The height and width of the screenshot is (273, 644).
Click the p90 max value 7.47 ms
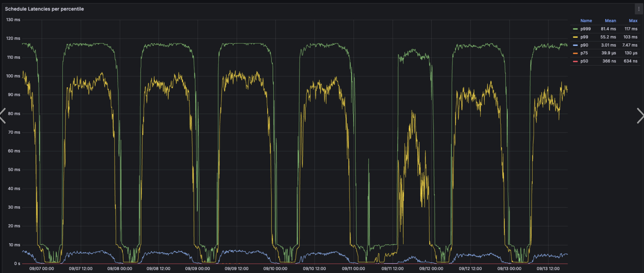(630, 45)
